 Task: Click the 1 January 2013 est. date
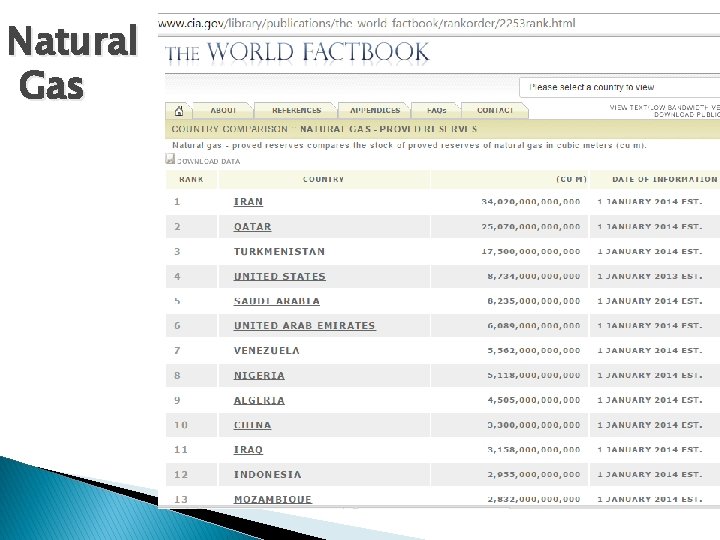tap(650, 276)
